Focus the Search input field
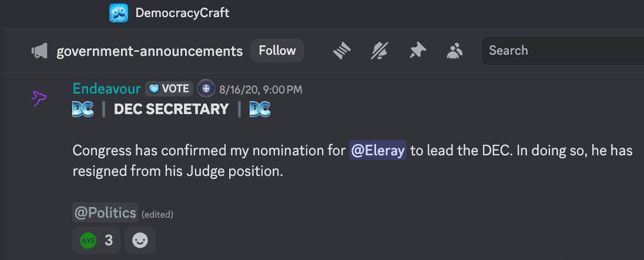The image size is (644, 260). 562,51
